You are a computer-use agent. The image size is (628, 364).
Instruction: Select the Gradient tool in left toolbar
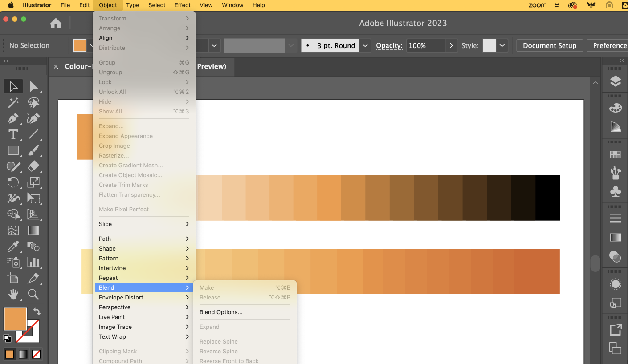click(x=33, y=231)
